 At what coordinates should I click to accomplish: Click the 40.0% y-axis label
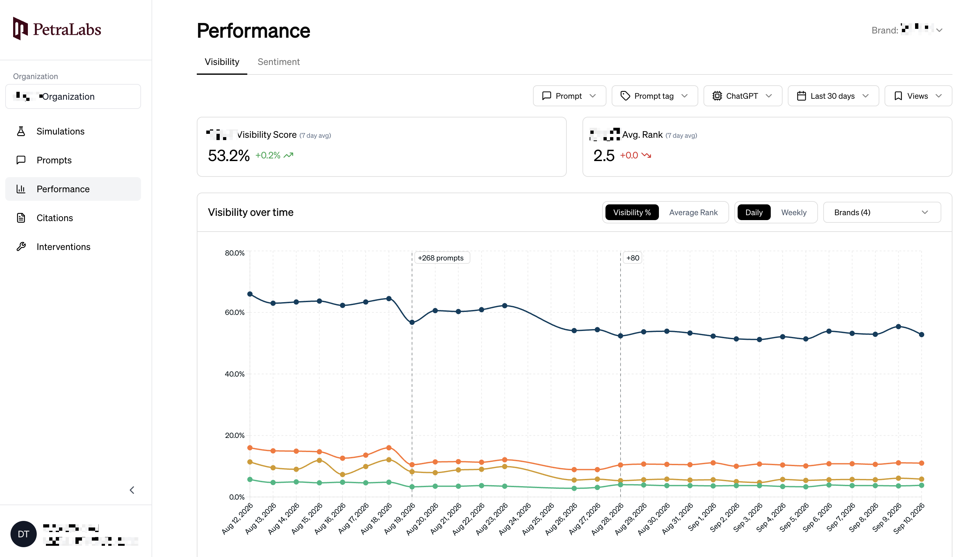pos(235,374)
